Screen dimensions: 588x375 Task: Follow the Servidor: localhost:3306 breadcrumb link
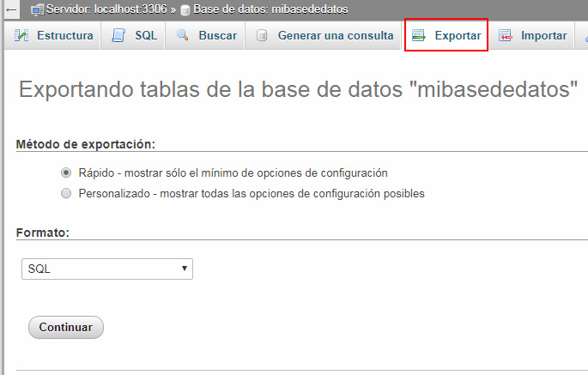(107, 9)
